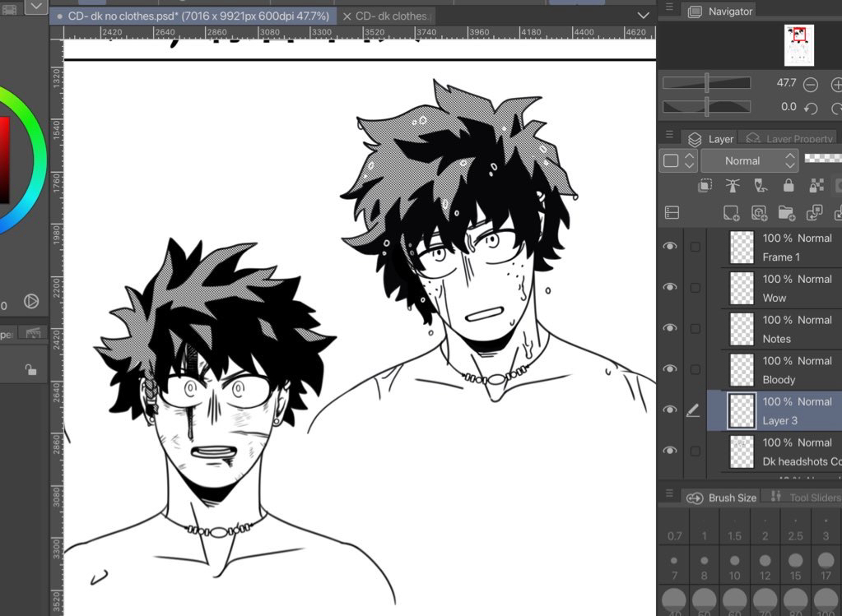Click the zoom out minus icon in Navigator

(x=811, y=85)
